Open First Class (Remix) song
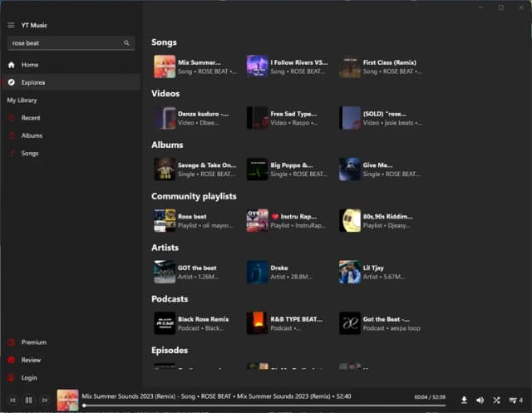Screen dimensions: 532x413 click(381, 66)
